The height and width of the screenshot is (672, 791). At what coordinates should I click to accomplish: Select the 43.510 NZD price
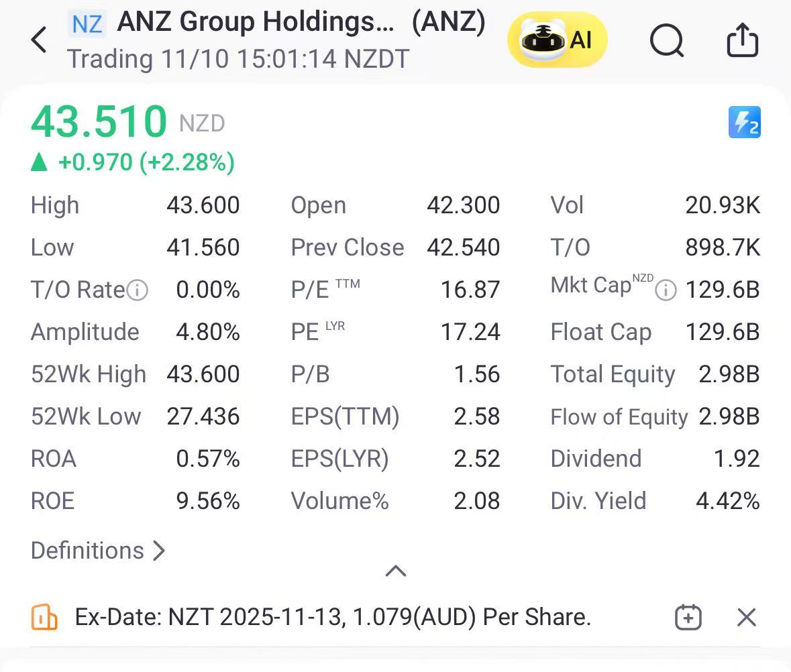point(127,121)
